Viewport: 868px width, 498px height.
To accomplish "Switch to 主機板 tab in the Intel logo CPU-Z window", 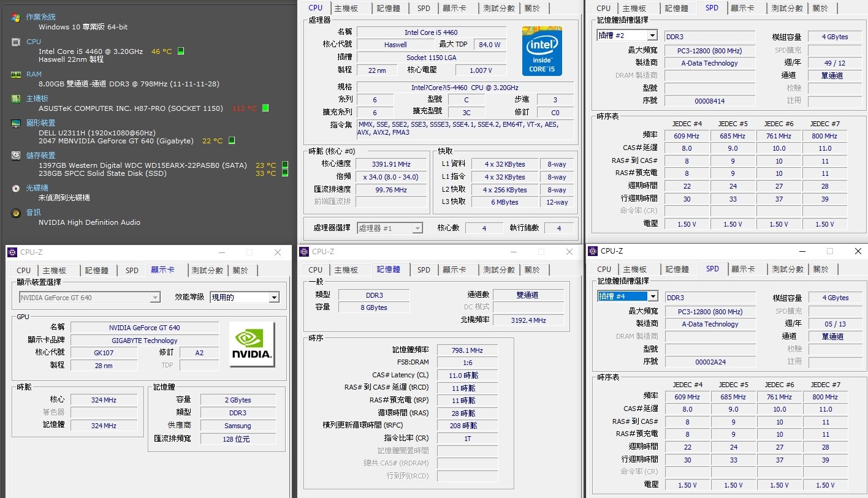I will tap(346, 9).
